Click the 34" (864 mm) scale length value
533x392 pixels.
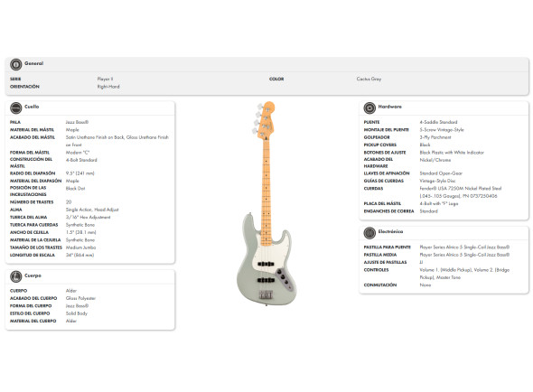(79, 255)
